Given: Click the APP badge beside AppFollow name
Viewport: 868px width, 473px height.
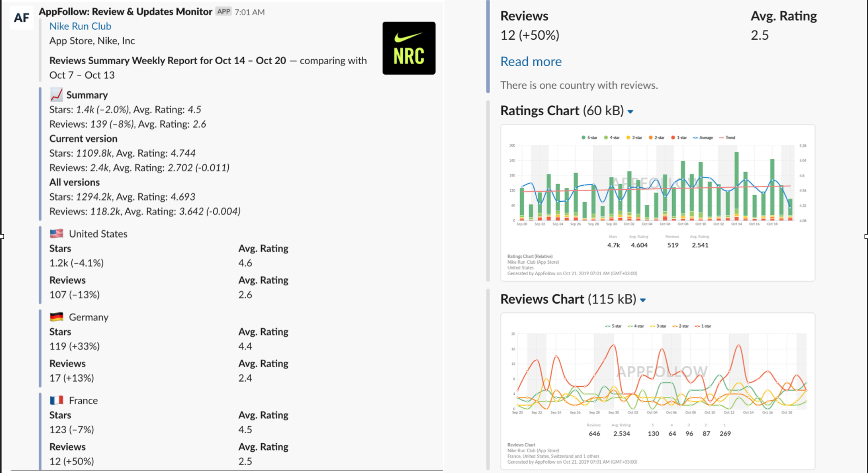Looking at the screenshot, I should tap(224, 11).
